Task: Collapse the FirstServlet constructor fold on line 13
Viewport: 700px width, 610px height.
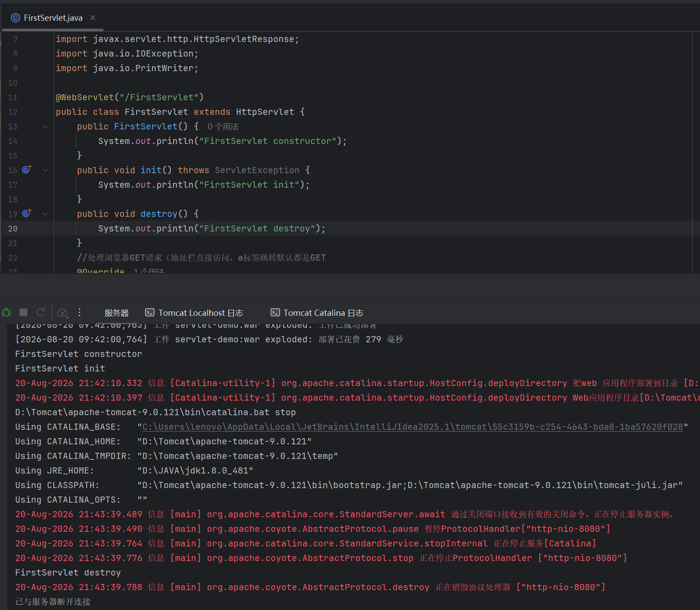Action: (45, 126)
